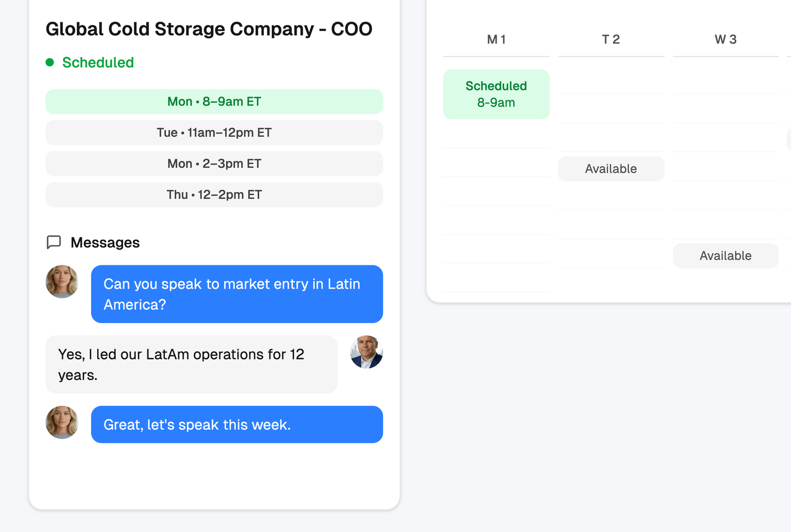Select the Available slot under T 2
Screen dimensions: 791x532
click(x=611, y=168)
